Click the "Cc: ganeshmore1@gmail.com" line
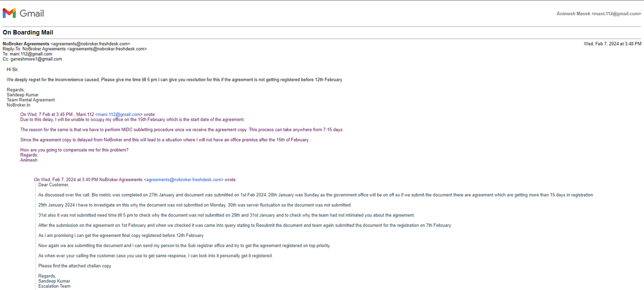Viewport: 644px width, 290px height. point(32,60)
